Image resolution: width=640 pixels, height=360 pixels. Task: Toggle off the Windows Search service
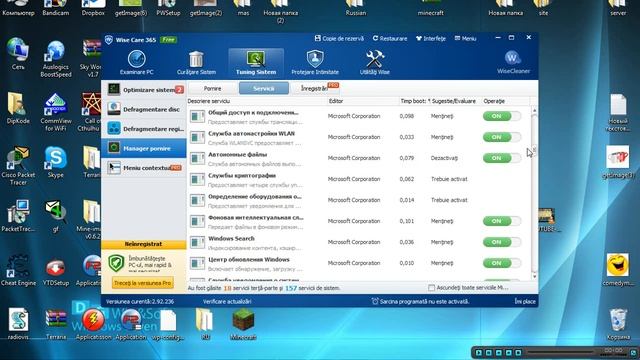(502, 242)
